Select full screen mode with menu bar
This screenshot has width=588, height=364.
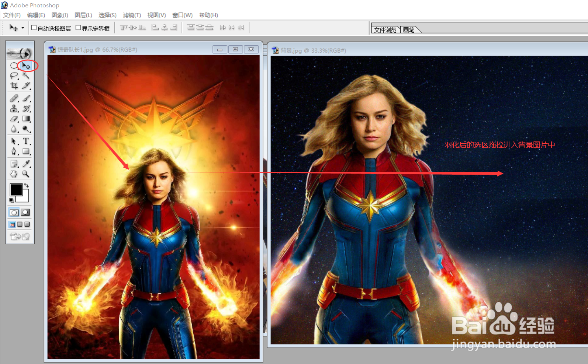click(20, 224)
